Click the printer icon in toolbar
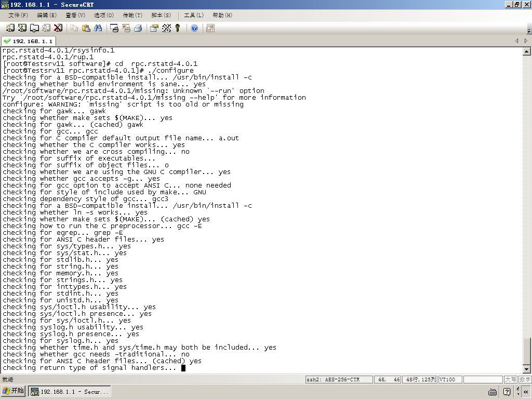Screen dimensions: 532x399 [x=138, y=28]
